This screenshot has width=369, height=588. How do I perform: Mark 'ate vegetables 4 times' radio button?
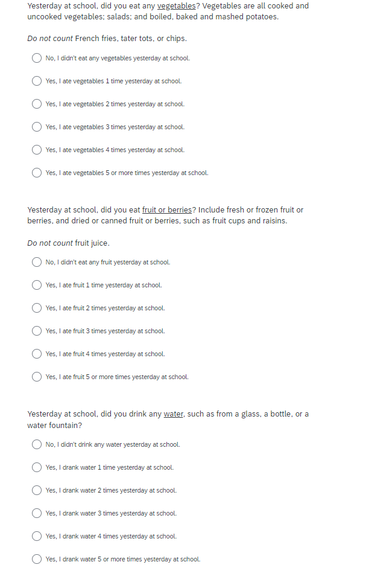pos(37,150)
